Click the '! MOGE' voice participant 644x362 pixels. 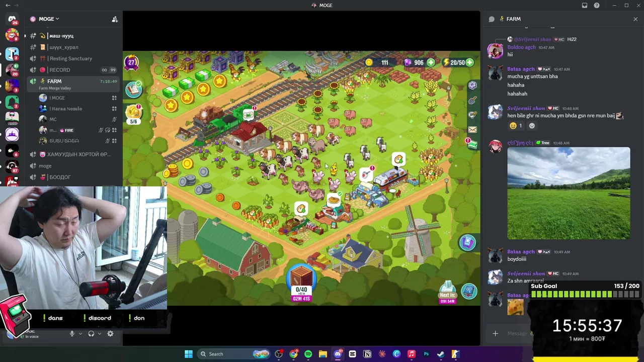[x=78, y=98]
